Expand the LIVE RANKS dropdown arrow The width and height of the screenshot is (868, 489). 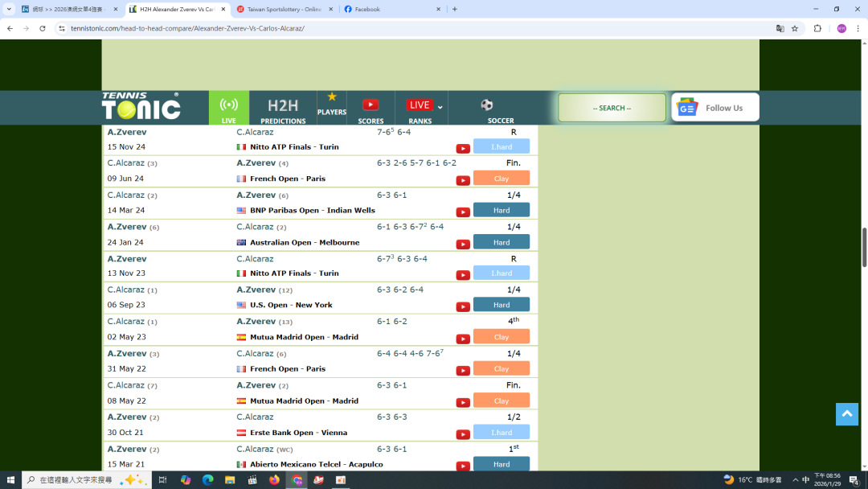[x=440, y=108]
